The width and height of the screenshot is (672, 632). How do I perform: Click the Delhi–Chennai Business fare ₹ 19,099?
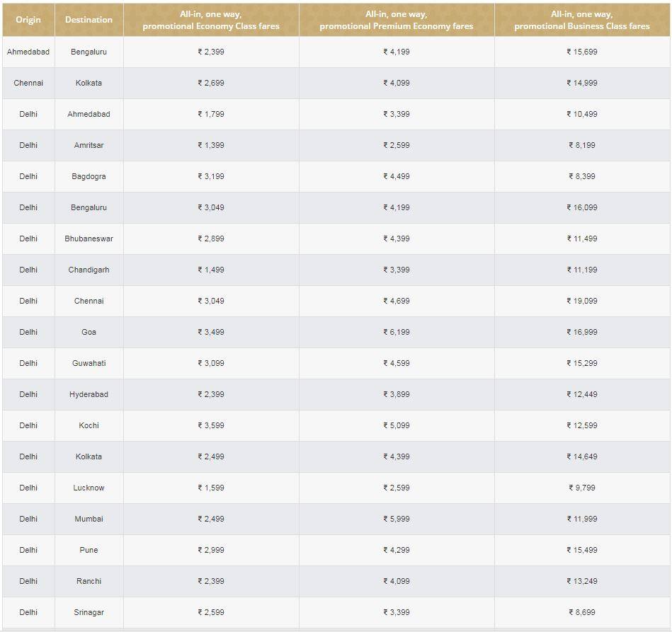[582, 301]
